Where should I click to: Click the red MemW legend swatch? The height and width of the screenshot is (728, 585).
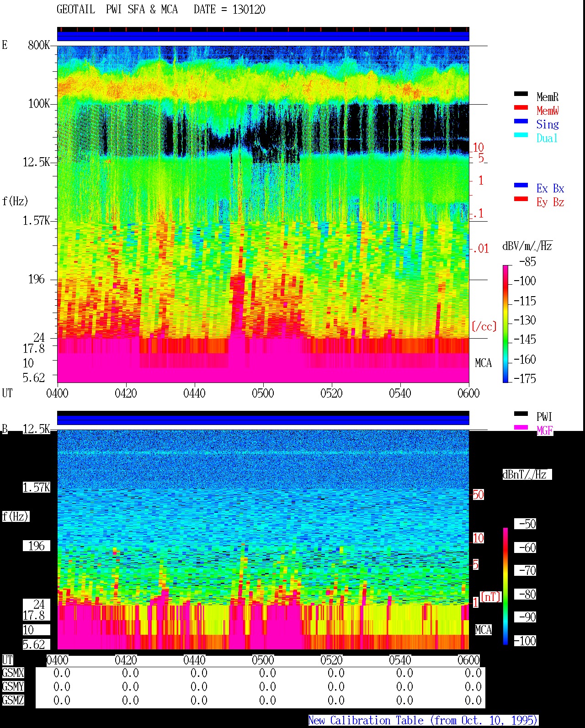[x=521, y=108]
